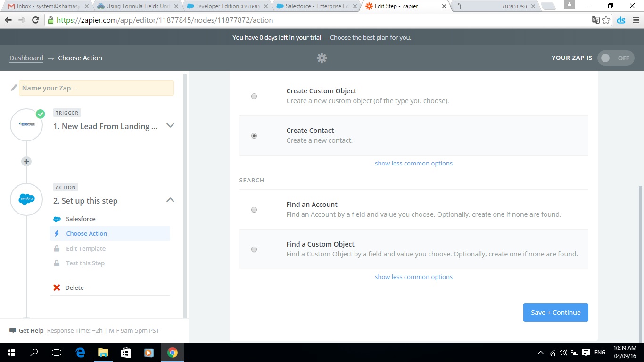Click the Name your Zap input field
The width and height of the screenshot is (644, 362).
[96, 88]
